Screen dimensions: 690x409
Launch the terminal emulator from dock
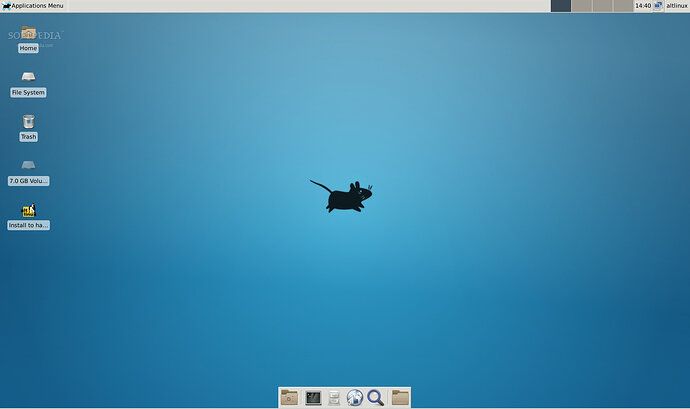313,397
